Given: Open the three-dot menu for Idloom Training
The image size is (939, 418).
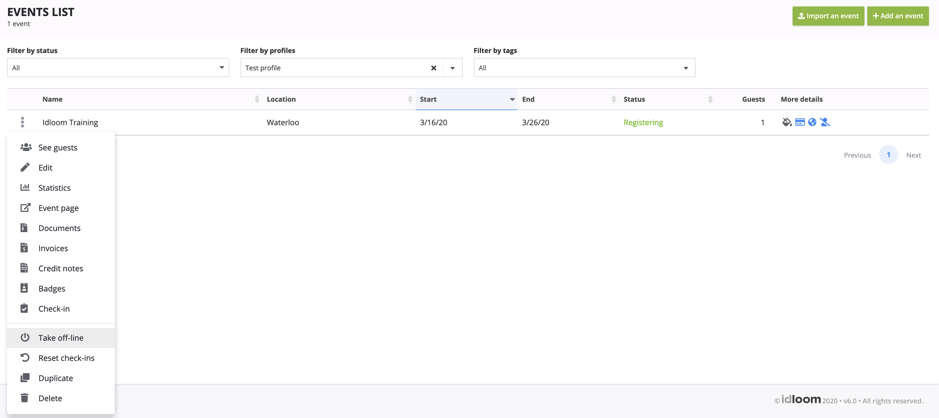Looking at the screenshot, I should (22, 122).
